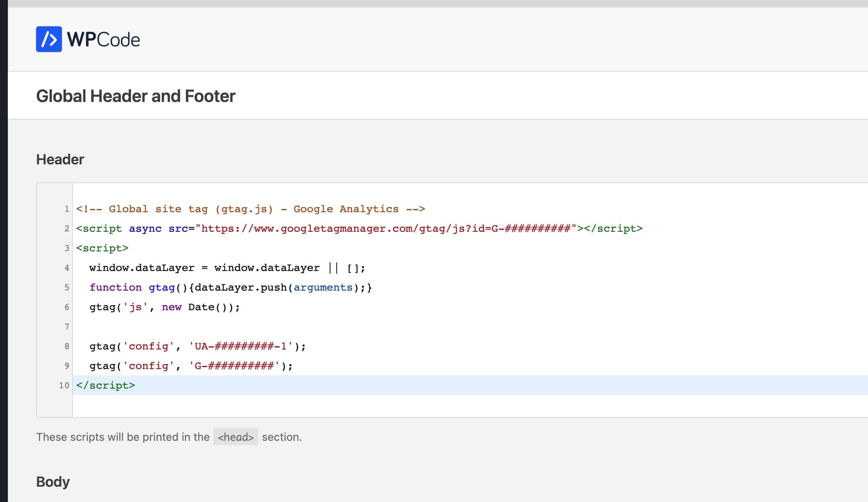
Task: Place cursor on empty line 7
Action: 470,327
